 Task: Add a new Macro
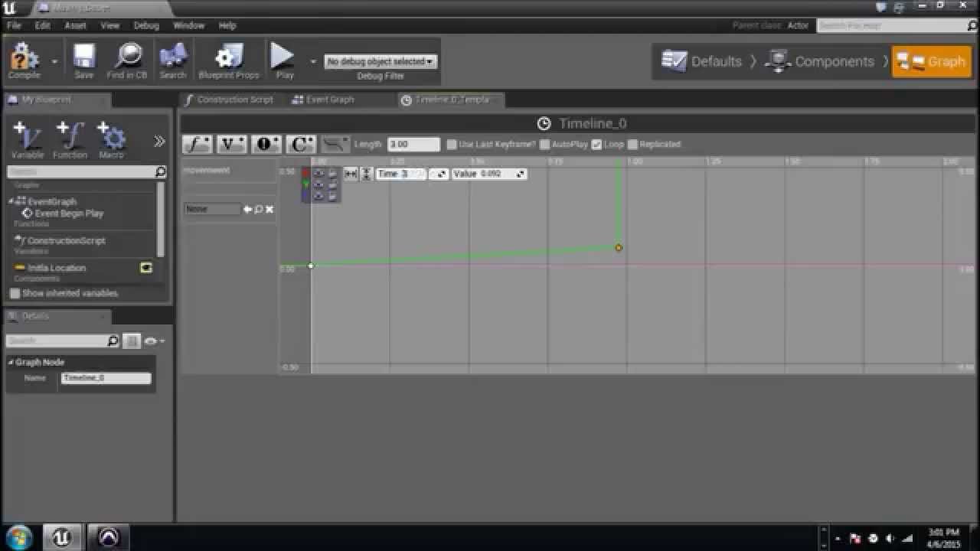111,140
